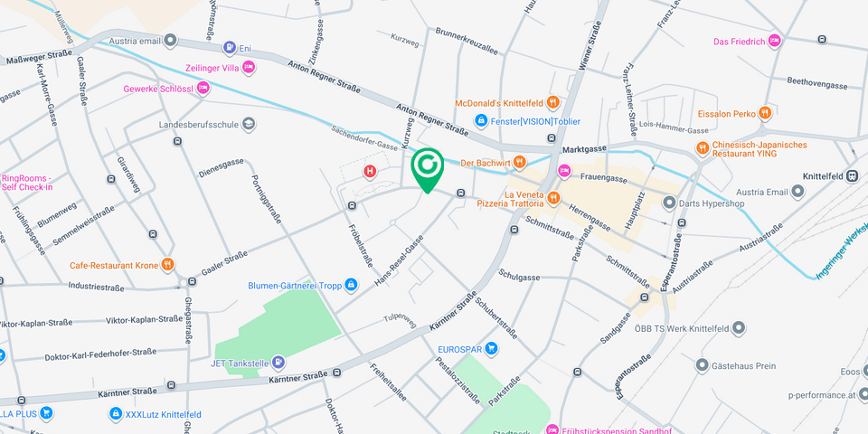Open the hospital H marker
868x434 pixels.
coord(370,172)
